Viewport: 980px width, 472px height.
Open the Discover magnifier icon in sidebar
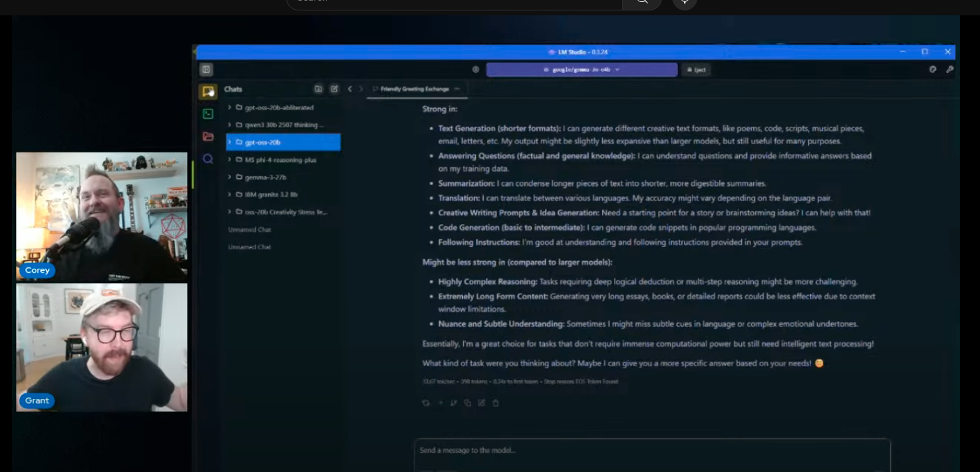[x=207, y=159]
